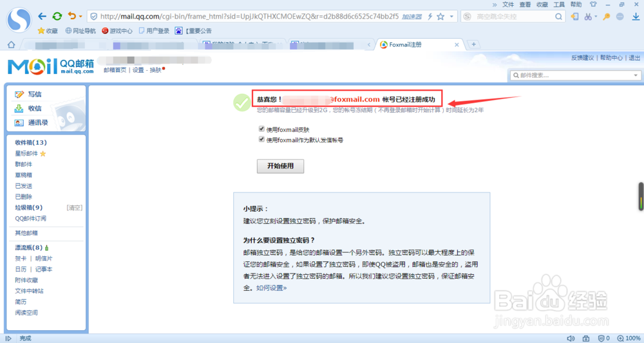Close the Foxmail注册 tab
Image resolution: width=644 pixels, height=343 pixels.
(x=457, y=44)
